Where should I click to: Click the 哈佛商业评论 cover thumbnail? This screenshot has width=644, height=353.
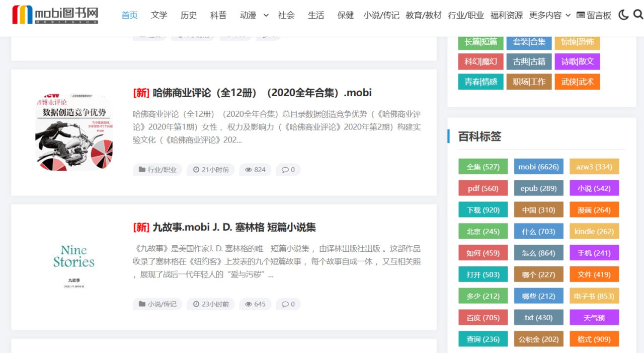pyautogui.click(x=74, y=132)
